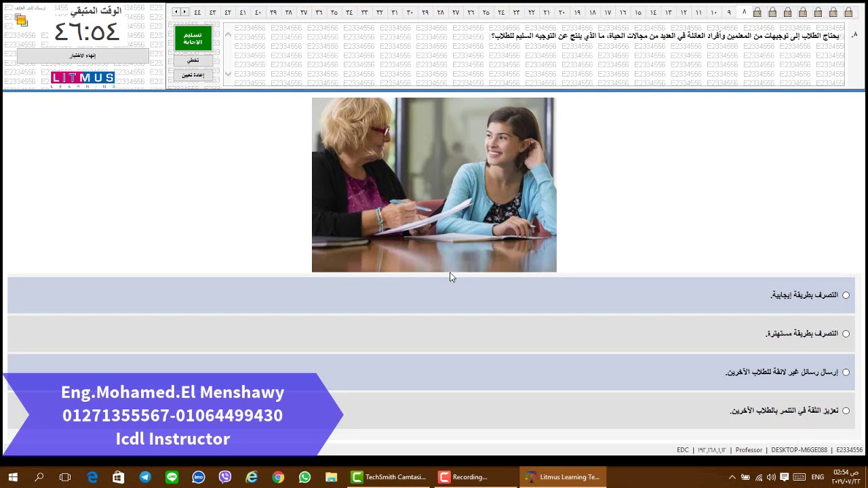The image size is (868, 488).
Task: Select current question tab ٨
Action: [744, 12]
